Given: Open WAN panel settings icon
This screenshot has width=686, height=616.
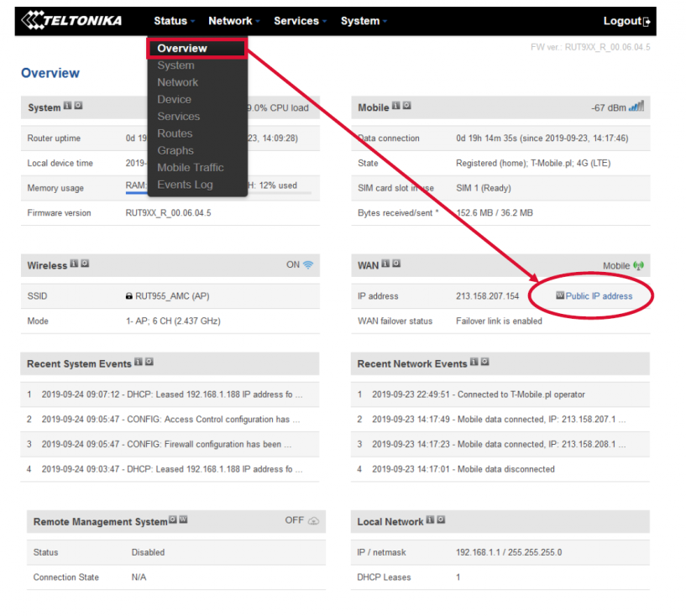Looking at the screenshot, I should click(x=396, y=264).
